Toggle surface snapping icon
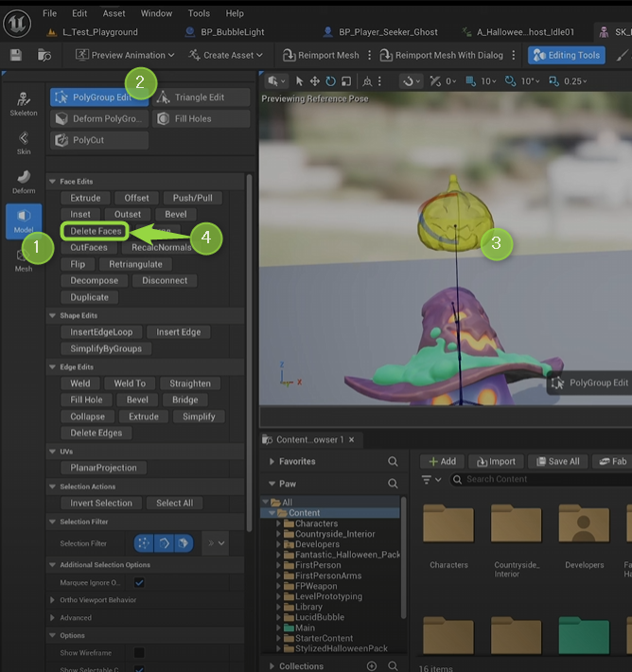 click(x=435, y=81)
